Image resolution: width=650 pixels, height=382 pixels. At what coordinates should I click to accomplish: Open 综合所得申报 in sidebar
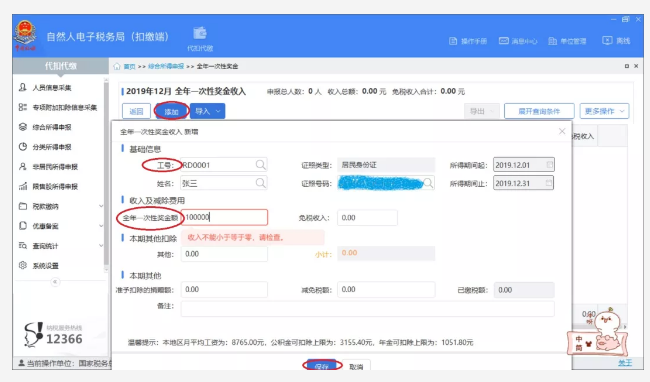click(x=46, y=127)
